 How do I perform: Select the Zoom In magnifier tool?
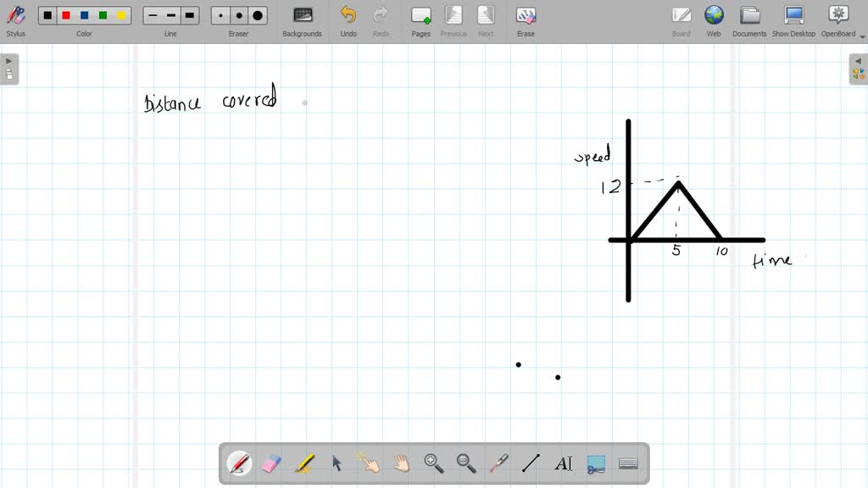pyautogui.click(x=433, y=463)
